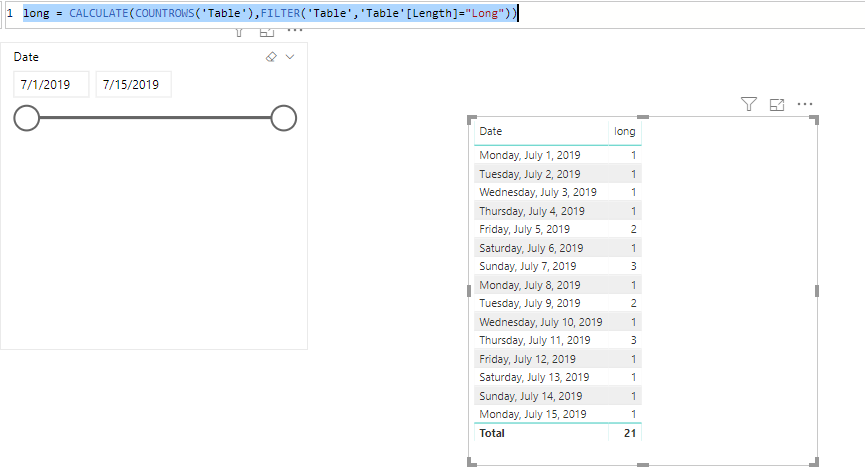Viewport: 865px width, 475px height.
Task: Click the Date slicer title label
Action: 26,57
